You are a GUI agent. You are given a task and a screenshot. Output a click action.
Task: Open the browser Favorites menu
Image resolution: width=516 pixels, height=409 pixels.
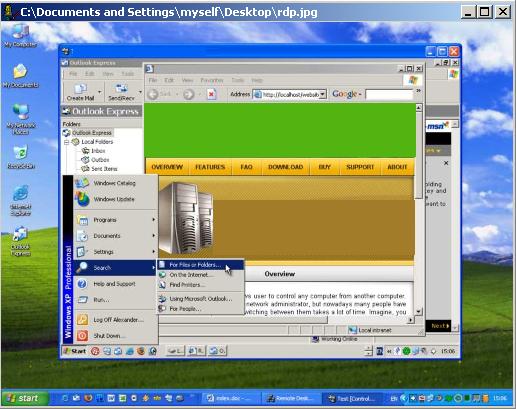(212, 80)
